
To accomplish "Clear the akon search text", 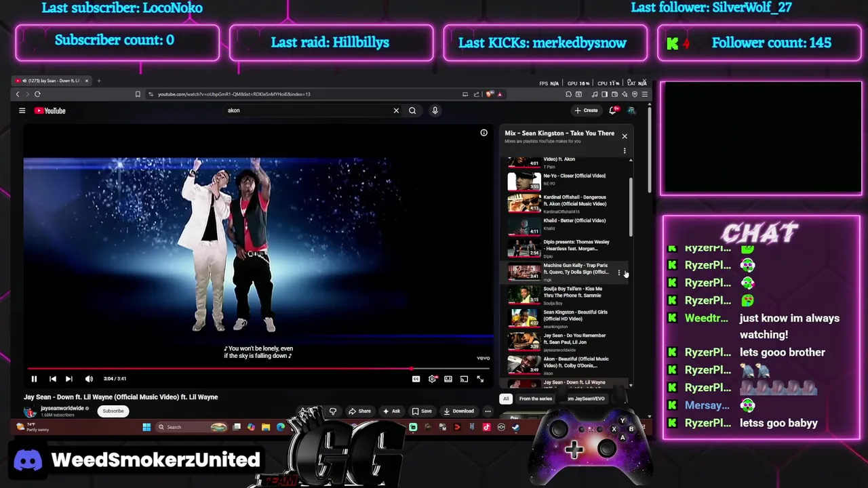I will pos(396,110).
